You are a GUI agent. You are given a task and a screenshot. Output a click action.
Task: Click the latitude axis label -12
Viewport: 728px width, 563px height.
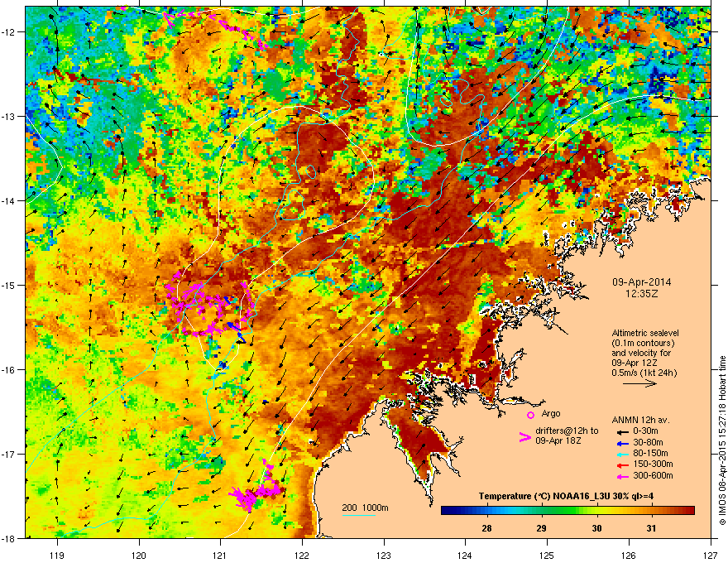tap(9, 32)
